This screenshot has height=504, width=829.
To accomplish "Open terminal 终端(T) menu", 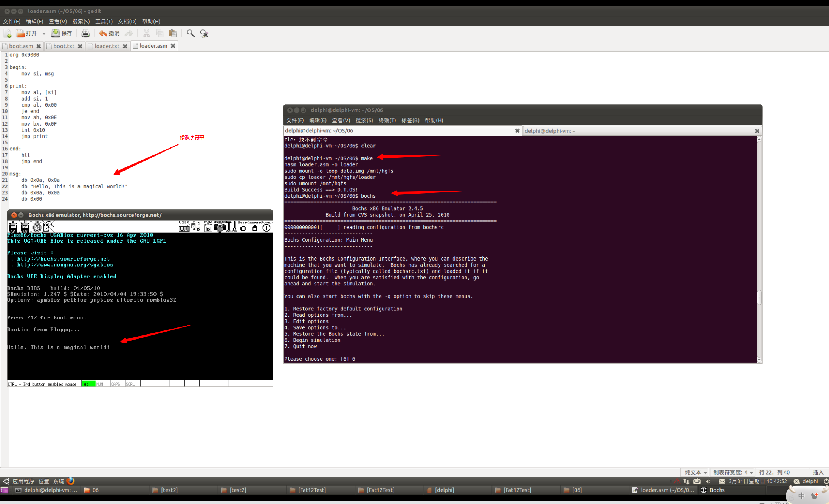I will pyautogui.click(x=387, y=120).
